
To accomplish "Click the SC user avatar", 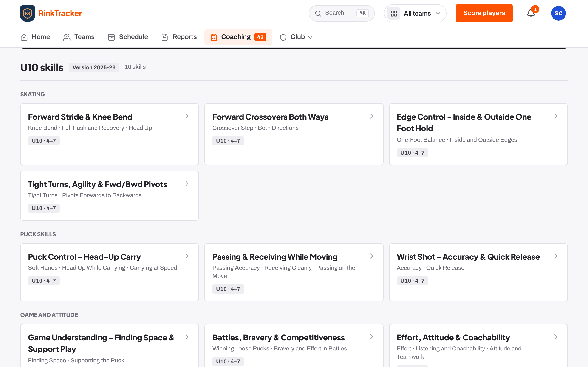I will coord(558,13).
